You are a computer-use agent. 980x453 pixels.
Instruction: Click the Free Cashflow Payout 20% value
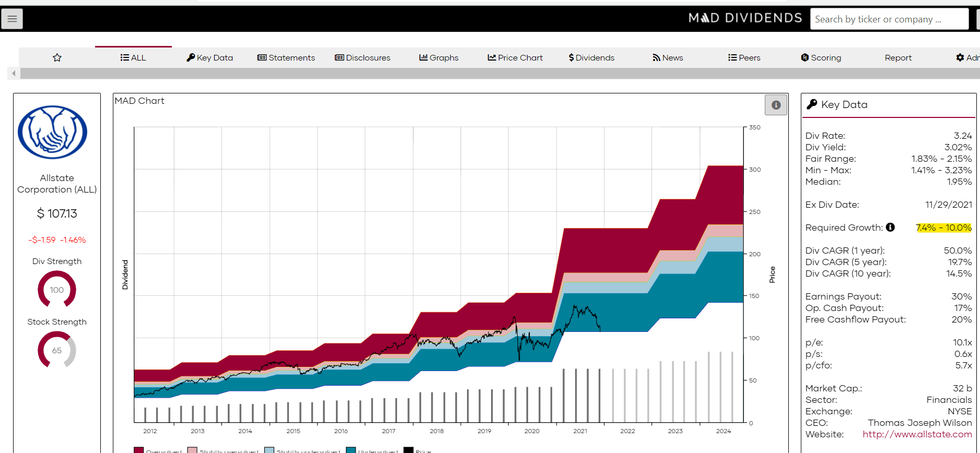(962, 319)
